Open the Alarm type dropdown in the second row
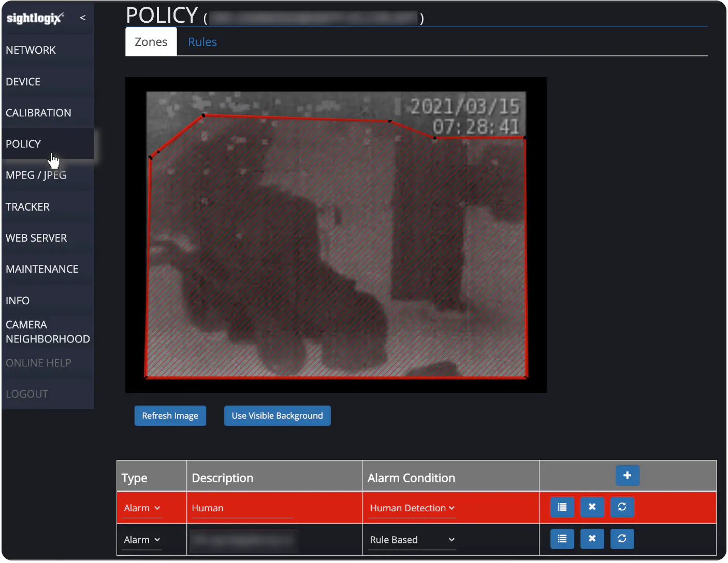 pyautogui.click(x=142, y=540)
